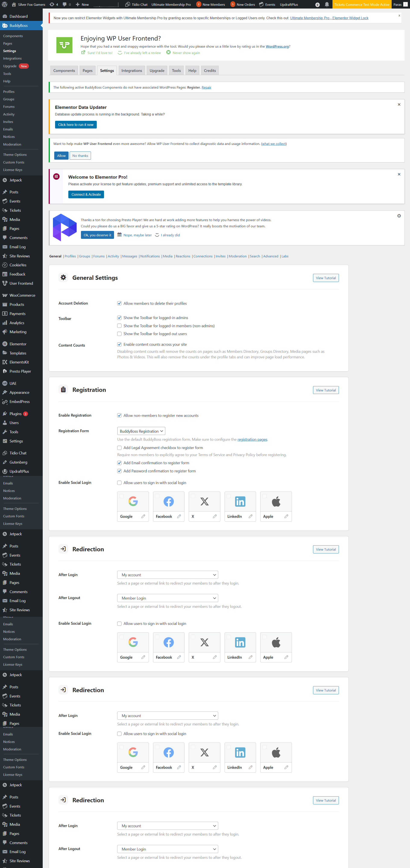Open the Labs settings sub-tab
The image size is (410, 868).
[x=285, y=256]
